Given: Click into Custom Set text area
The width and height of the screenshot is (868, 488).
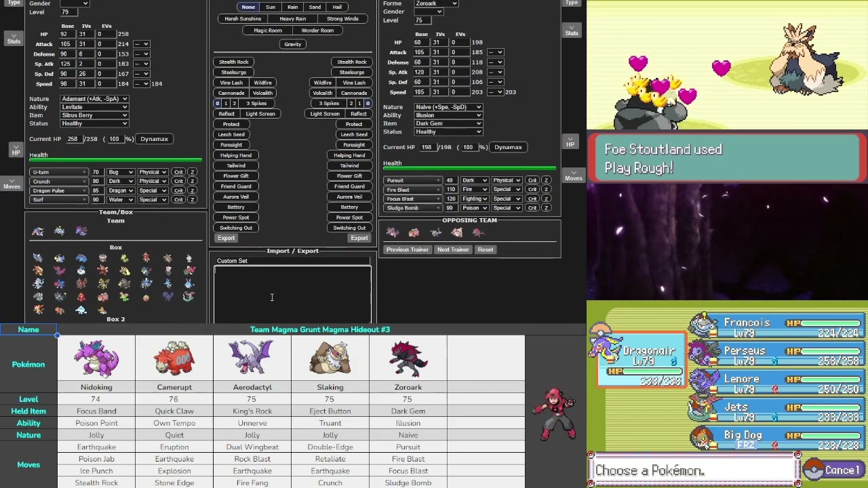Looking at the screenshot, I should pos(292,295).
